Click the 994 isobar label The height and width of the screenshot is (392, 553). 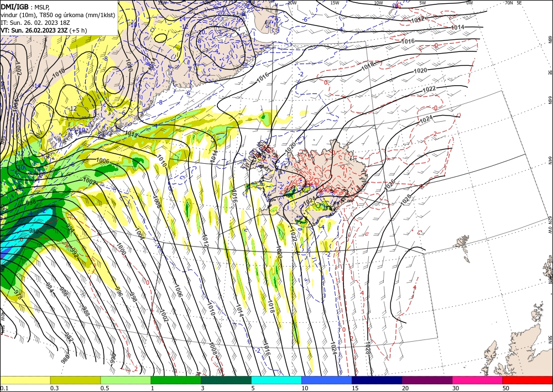tap(70, 229)
